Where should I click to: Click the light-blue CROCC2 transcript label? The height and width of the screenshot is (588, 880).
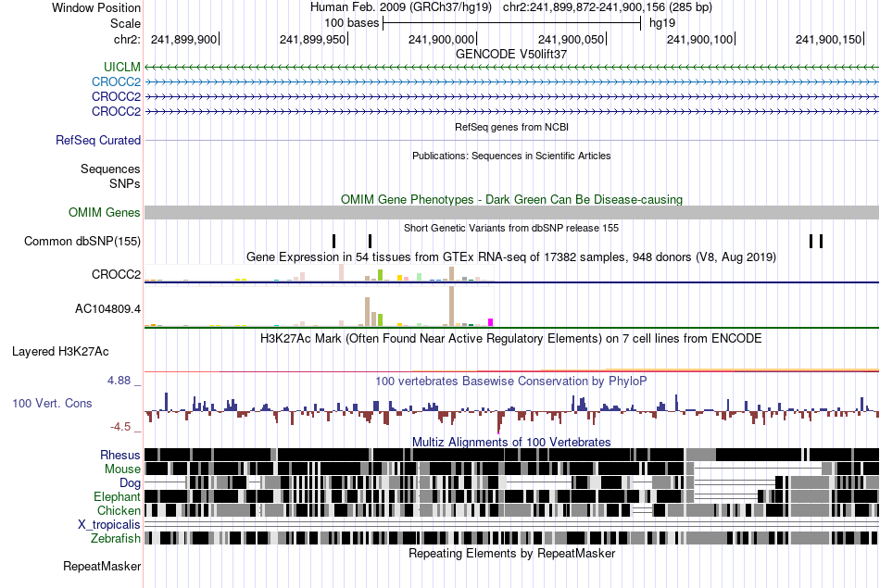point(116,81)
